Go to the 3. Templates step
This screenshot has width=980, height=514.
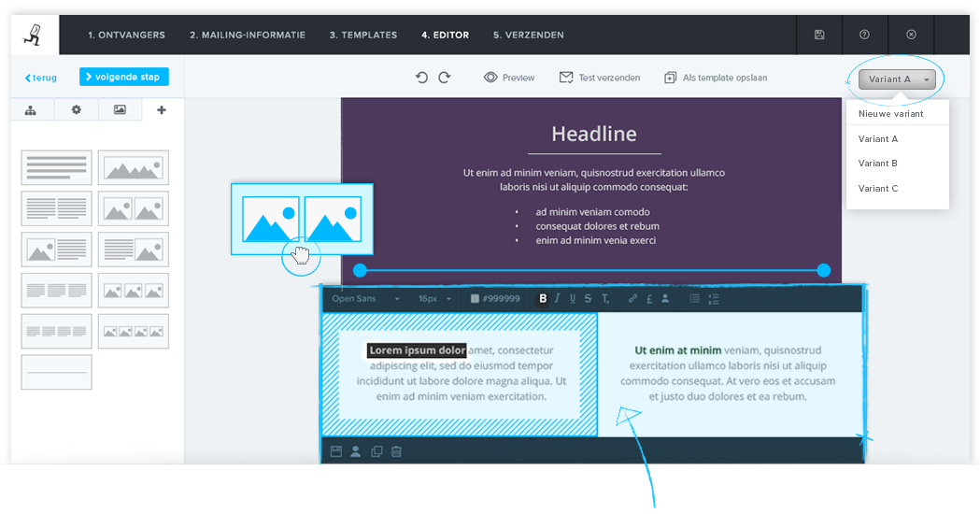362,35
